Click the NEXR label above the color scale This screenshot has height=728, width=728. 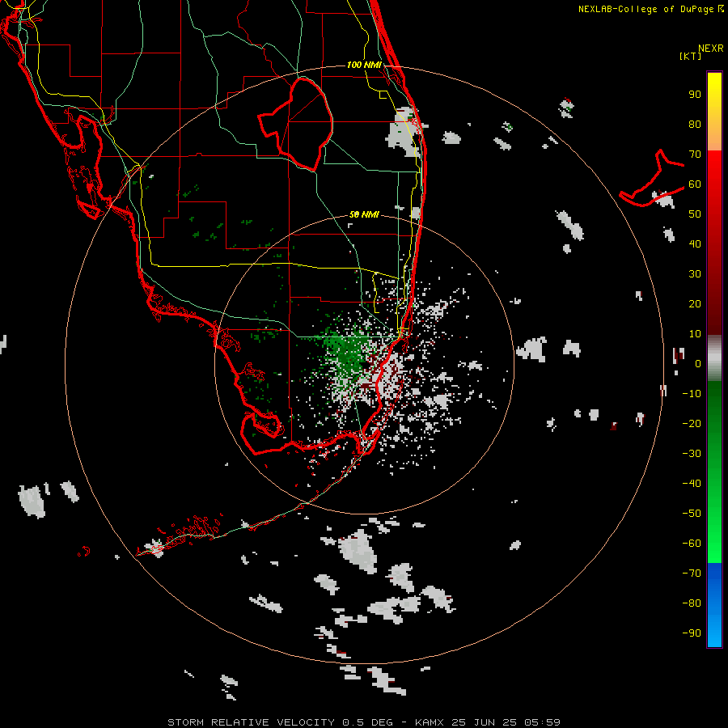point(711,49)
